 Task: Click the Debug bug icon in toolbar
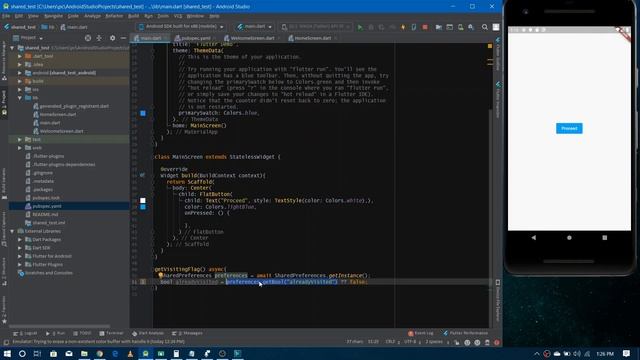click(x=371, y=27)
